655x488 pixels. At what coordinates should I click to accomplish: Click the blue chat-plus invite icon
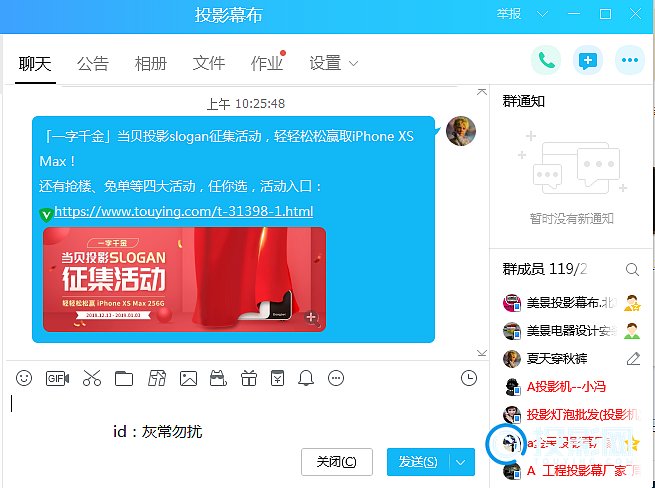click(x=588, y=61)
